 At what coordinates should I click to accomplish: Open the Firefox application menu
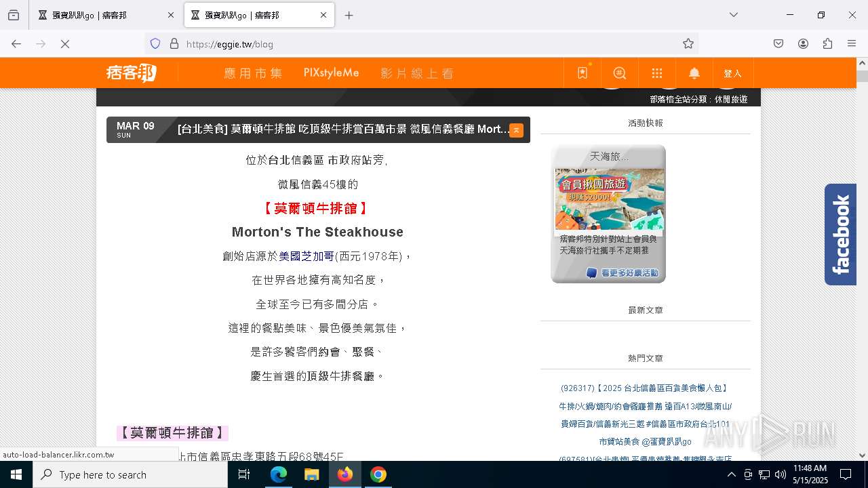tap(852, 43)
